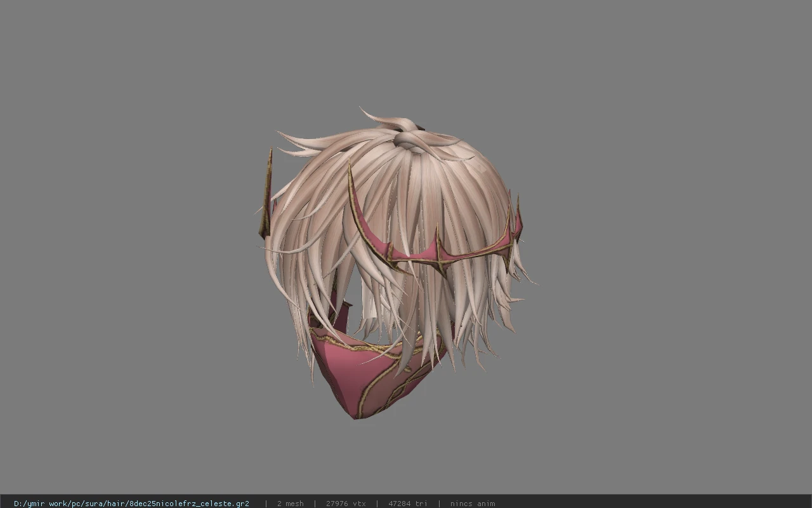Click the 'nincs anim' status bar entry
Image resolution: width=812 pixels, height=508 pixels.
tap(473, 504)
